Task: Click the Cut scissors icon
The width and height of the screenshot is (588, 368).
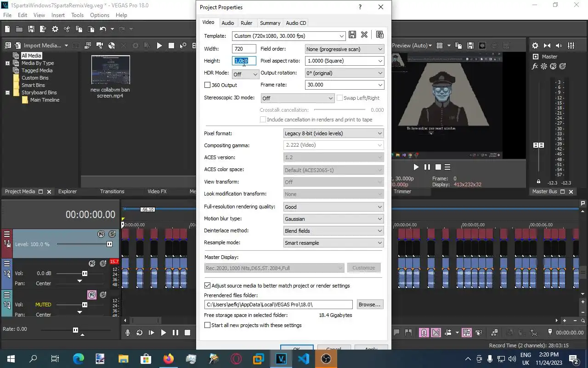Action: pos(67,29)
